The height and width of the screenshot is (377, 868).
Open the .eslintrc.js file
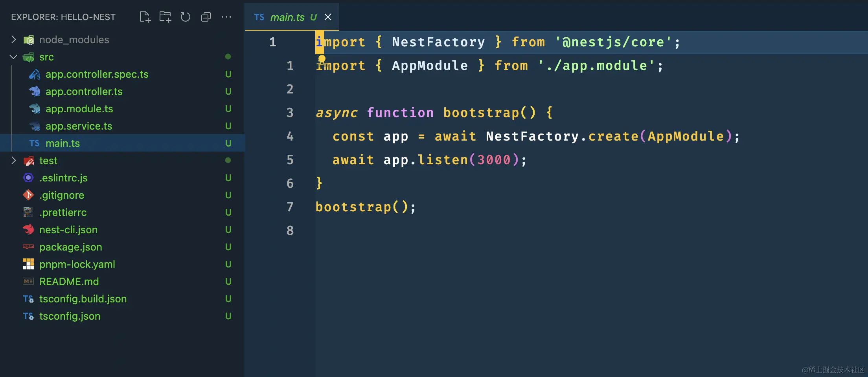pos(63,178)
